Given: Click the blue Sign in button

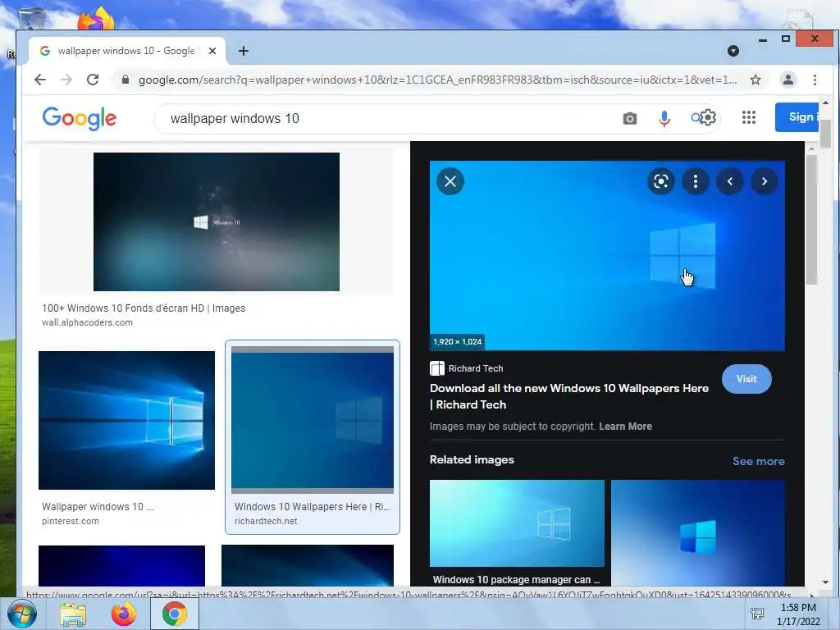Looking at the screenshot, I should point(797,116).
